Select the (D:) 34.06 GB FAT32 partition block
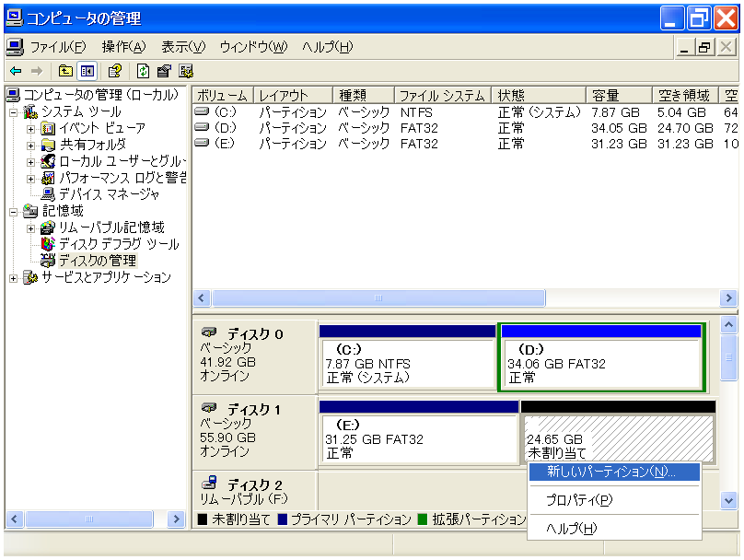This screenshot has height=560, width=744. [x=601, y=357]
